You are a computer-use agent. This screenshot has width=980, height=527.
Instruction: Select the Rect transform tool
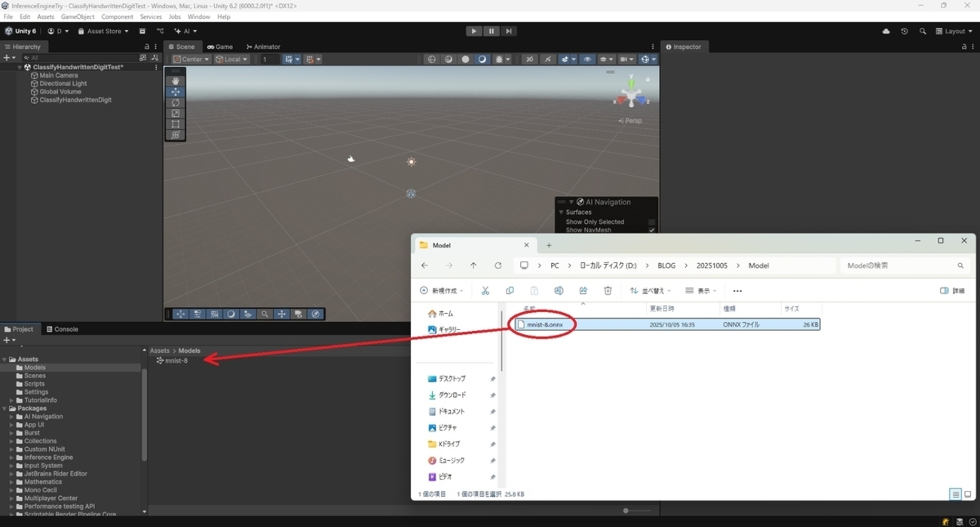click(x=176, y=124)
